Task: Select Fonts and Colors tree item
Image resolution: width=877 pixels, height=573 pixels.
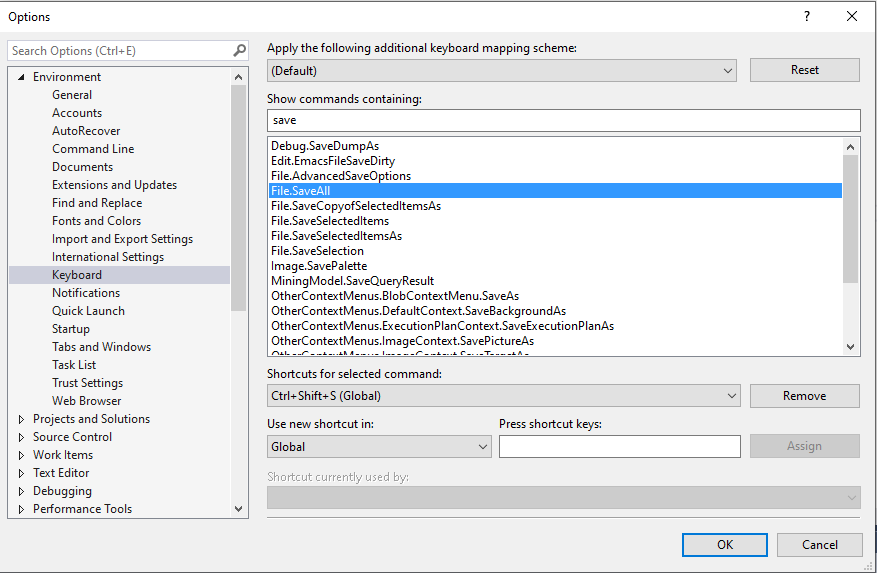Action: point(97,220)
